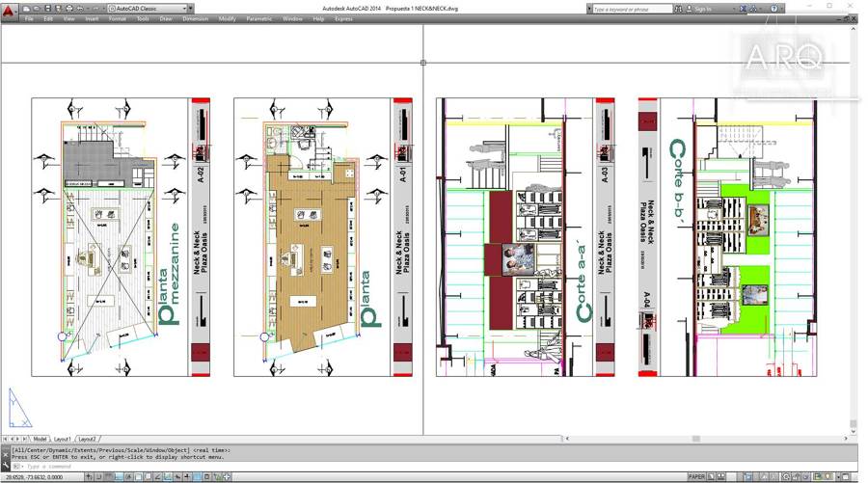Save the drawing with the Save icon
Viewport: 868px width, 483px height.
tap(48, 9)
